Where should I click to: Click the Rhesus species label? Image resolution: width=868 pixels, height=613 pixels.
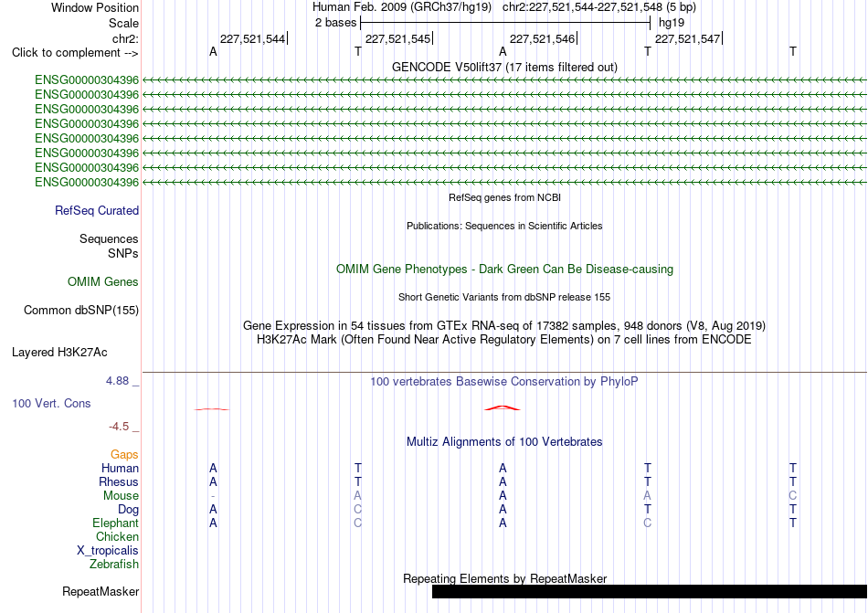pyautogui.click(x=119, y=481)
